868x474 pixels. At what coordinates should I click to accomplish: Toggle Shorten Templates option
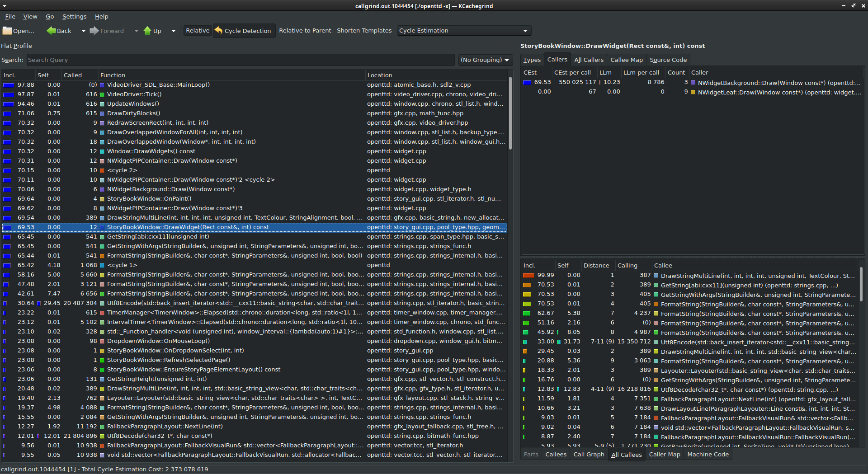(x=364, y=31)
